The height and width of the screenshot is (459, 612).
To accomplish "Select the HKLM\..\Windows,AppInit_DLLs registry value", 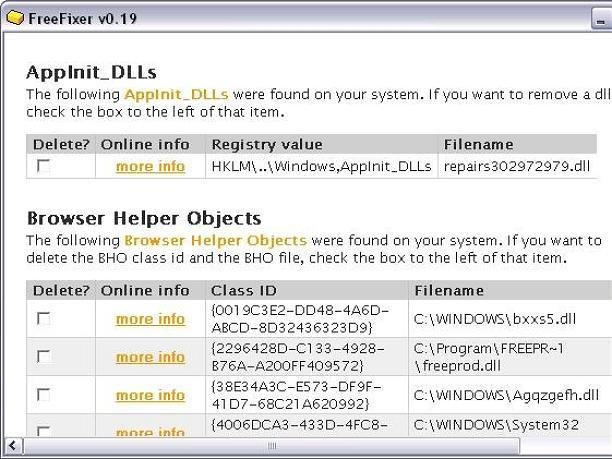I will pos(321,167).
